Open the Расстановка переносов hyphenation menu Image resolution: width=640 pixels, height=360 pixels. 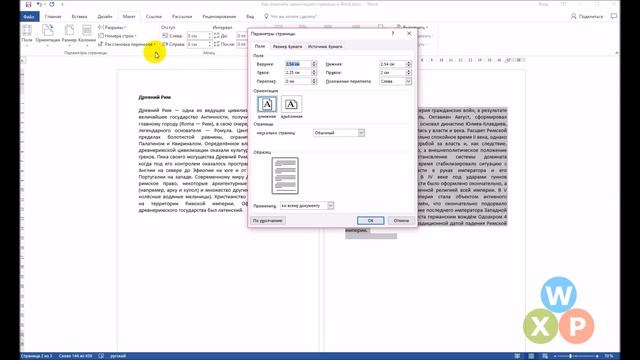tap(127, 44)
